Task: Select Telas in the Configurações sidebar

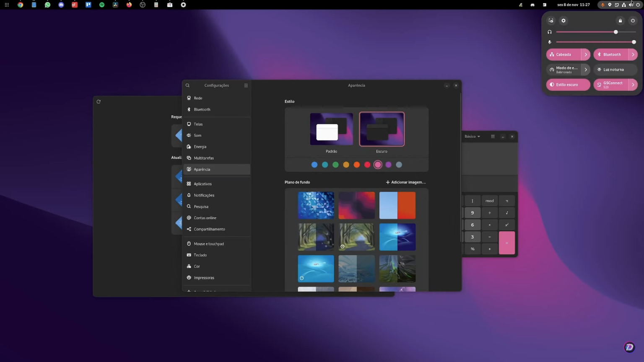Action: point(197,124)
